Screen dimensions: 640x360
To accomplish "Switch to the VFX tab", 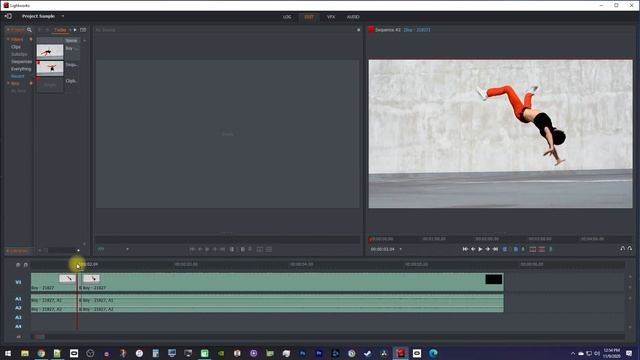I will 331,17.
